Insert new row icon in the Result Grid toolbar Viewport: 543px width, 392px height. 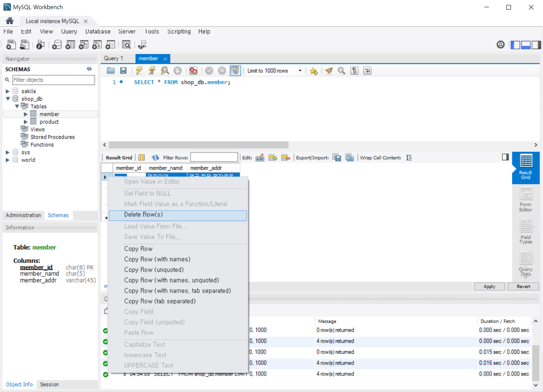click(273, 157)
